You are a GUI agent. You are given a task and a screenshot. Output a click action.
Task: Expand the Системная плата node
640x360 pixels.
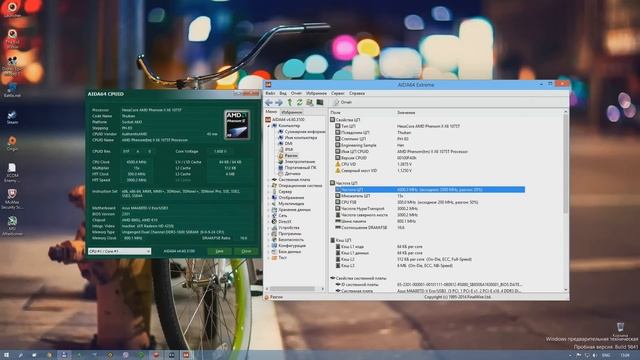pyautogui.click(x=269, y=180)
